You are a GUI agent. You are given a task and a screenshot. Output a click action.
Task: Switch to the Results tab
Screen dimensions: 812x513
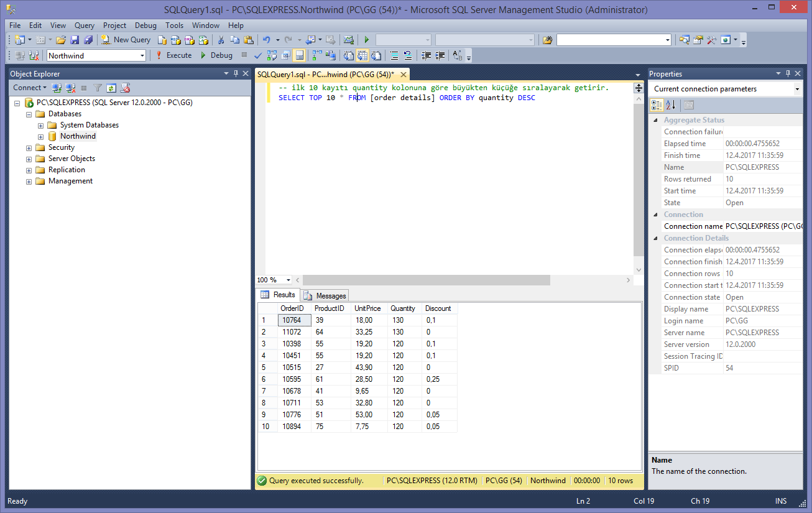[278, 295]
